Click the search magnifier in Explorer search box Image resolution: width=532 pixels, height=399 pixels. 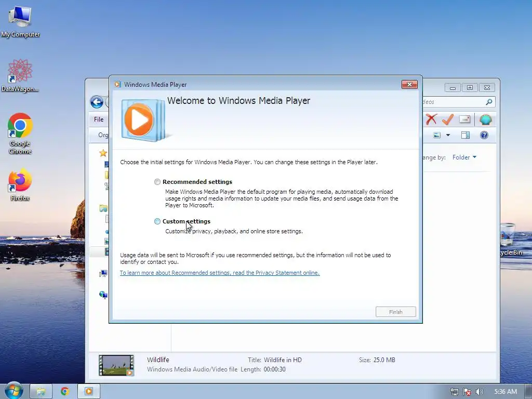pyautogui.click(x=489, y=102)
